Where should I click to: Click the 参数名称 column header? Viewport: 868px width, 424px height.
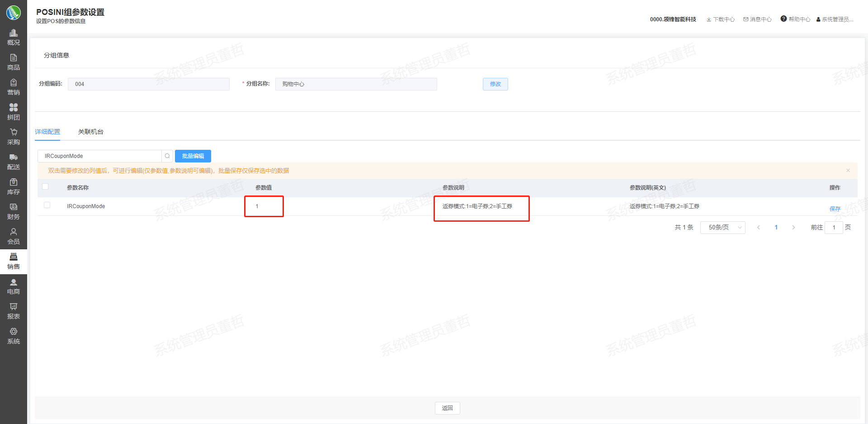click(x=78, y=188)
